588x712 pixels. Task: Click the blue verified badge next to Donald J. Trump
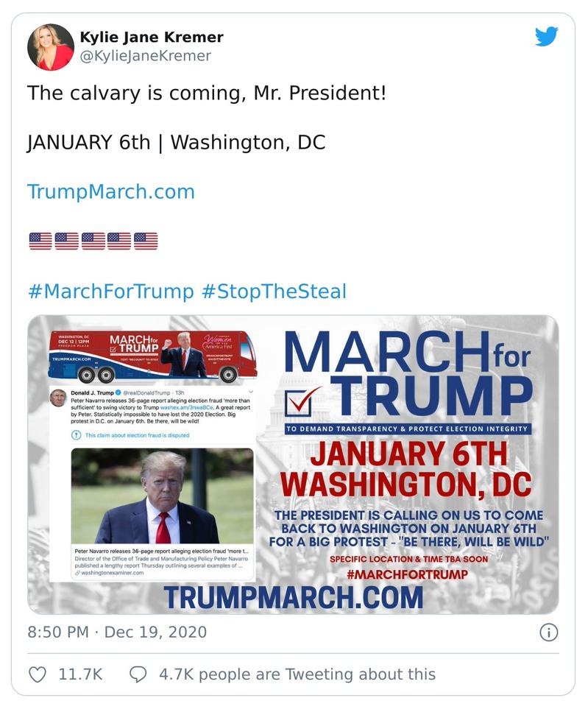coord(118,393)
